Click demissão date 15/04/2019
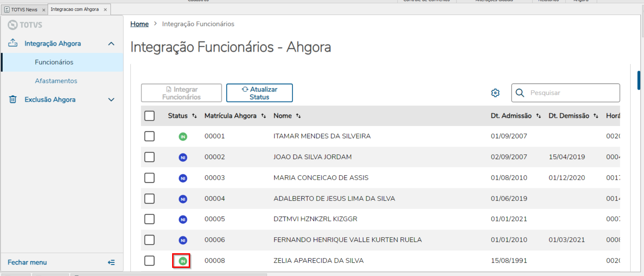Image resolution: width=644 pixels, height=276 pixels. [x=567, y=157]
